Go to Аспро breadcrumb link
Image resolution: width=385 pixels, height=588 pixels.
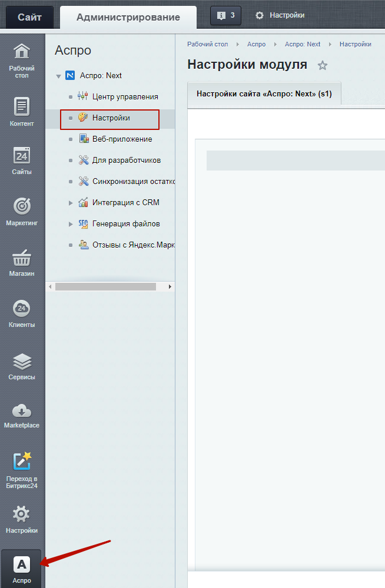tap(256, 44)
